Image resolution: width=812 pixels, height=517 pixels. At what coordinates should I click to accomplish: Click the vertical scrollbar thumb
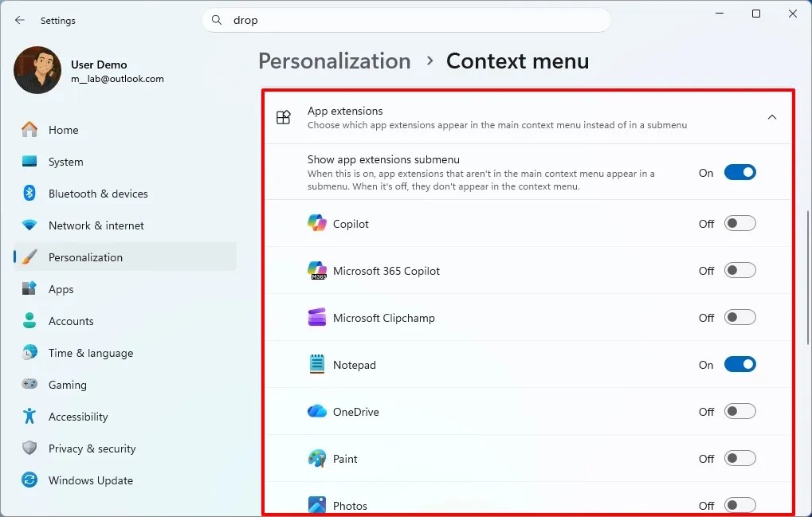click(x=807, y=277)
